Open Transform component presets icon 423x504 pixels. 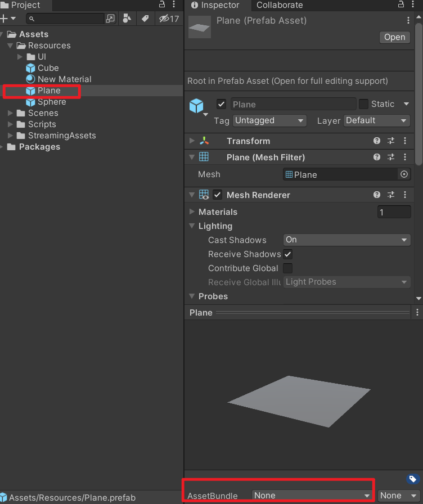[391, 141]
